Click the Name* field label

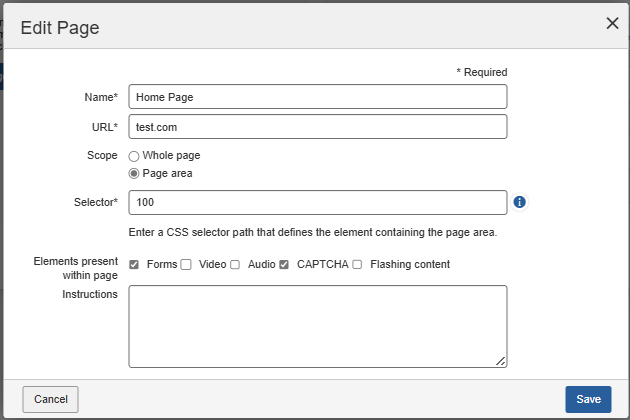tap(101, 97)
